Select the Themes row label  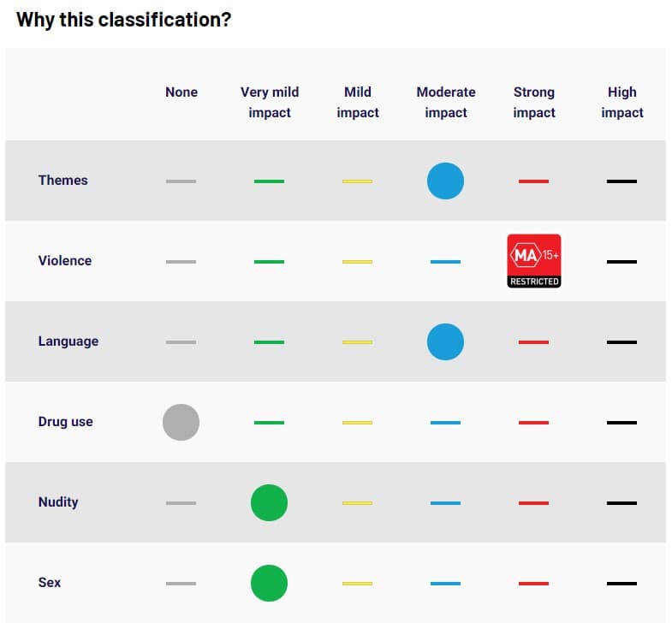tap(63, 181)
